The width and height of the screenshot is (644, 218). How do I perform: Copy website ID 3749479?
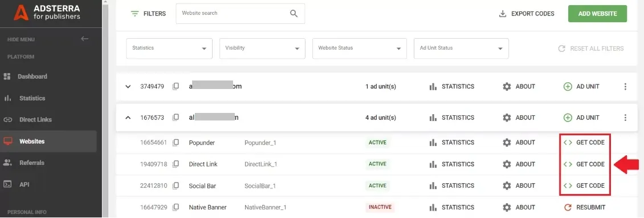[176, 86]
